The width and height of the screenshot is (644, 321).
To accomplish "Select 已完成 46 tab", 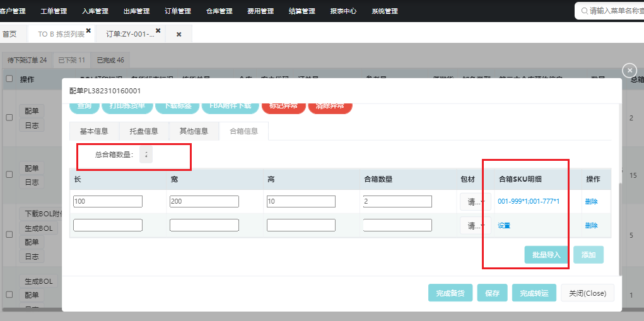I will pos(110,61).
